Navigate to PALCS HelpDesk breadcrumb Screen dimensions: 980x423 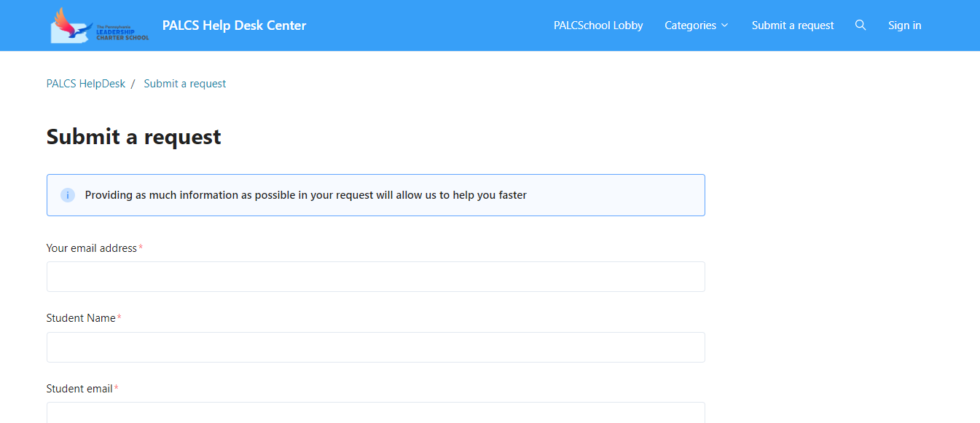[x=86, y=84]
